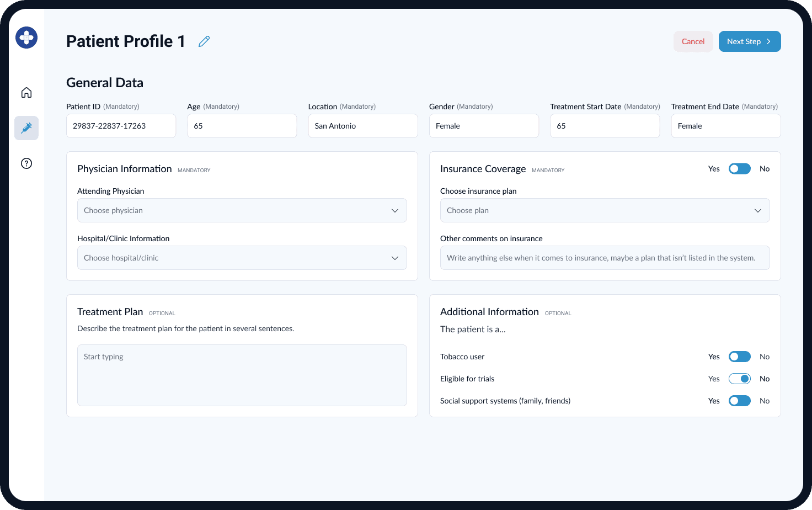Select the syringe treatment icon in sidebar
Viewport: 812px width, 510px height.
pyautogui.click(x=26, y=127)
